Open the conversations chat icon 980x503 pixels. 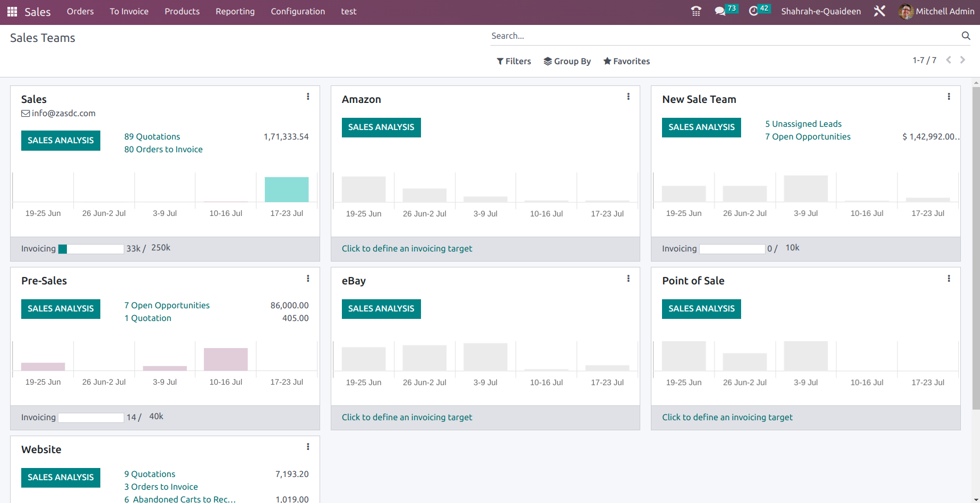click(720, 11)
